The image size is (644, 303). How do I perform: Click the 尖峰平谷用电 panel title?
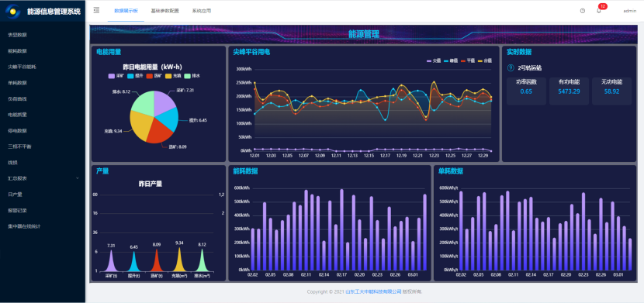pyautogui.click(x=251, y=52)
